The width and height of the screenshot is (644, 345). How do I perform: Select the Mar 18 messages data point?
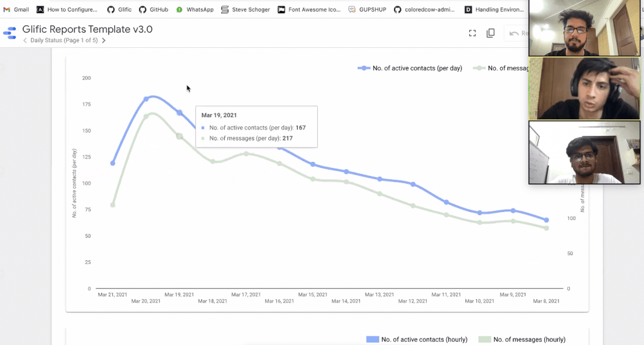(213, 161)
